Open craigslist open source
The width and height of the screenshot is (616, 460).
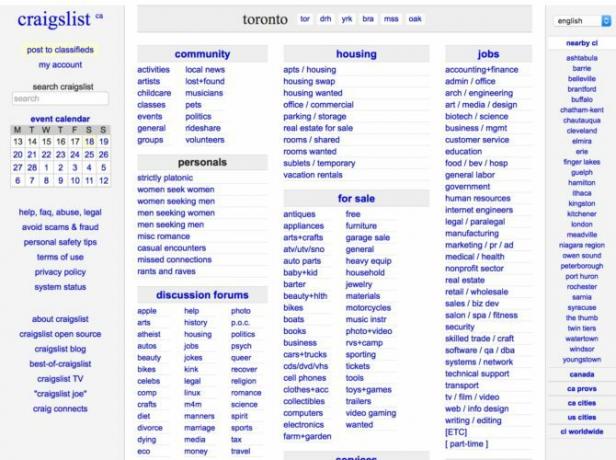tap(60, 334)
